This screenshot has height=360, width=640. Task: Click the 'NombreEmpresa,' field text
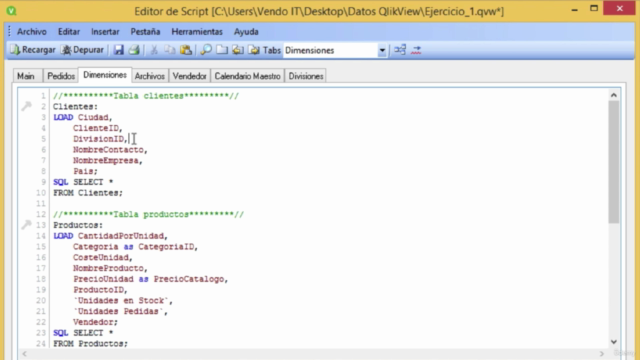pos(108,160)
